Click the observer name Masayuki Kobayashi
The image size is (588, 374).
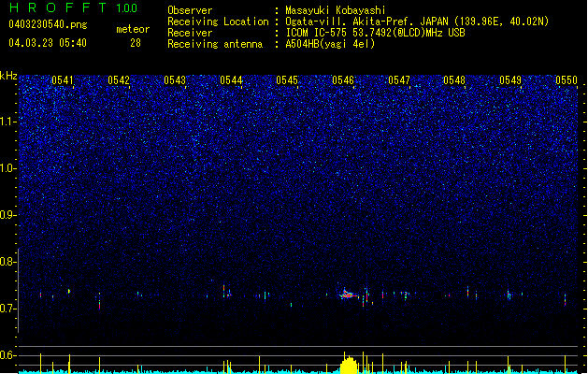pyautogui.click(x=336, y=10)
